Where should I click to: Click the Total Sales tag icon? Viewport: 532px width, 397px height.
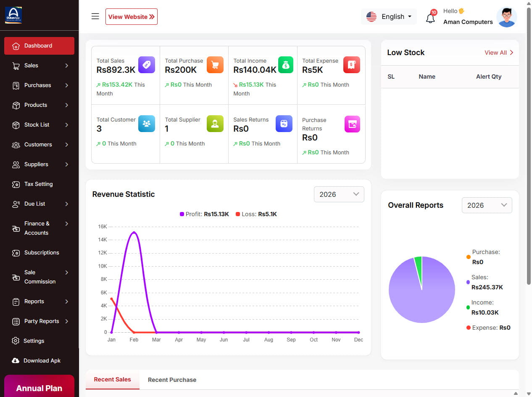coord(147,65)
